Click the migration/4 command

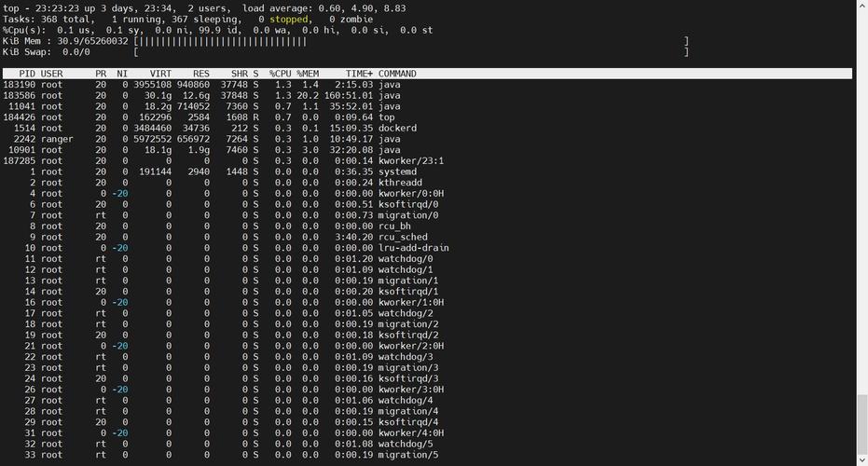point(408,411)
